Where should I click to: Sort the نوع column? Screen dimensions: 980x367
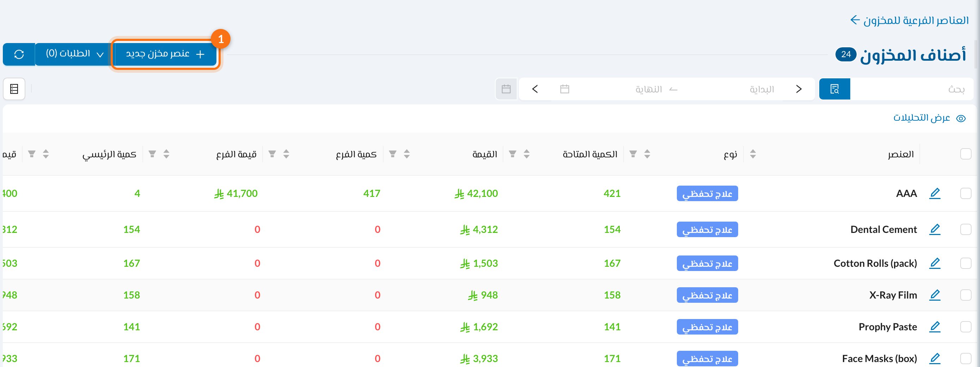click(753, 154)
